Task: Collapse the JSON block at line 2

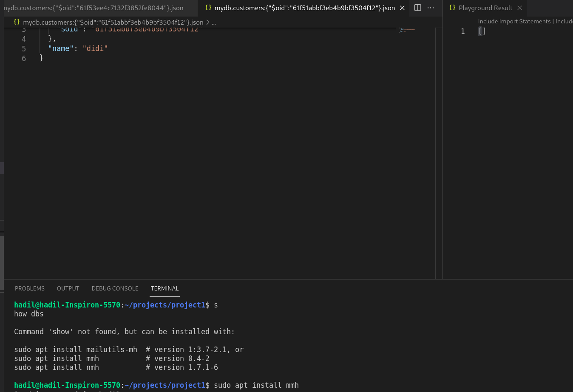Action: click(34, 19)
